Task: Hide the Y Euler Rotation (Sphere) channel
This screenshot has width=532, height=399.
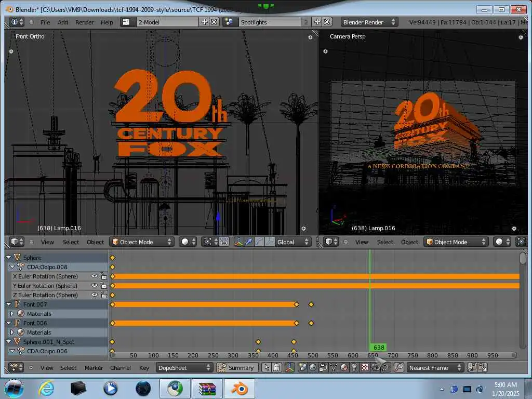Action: tap(95, 286)
